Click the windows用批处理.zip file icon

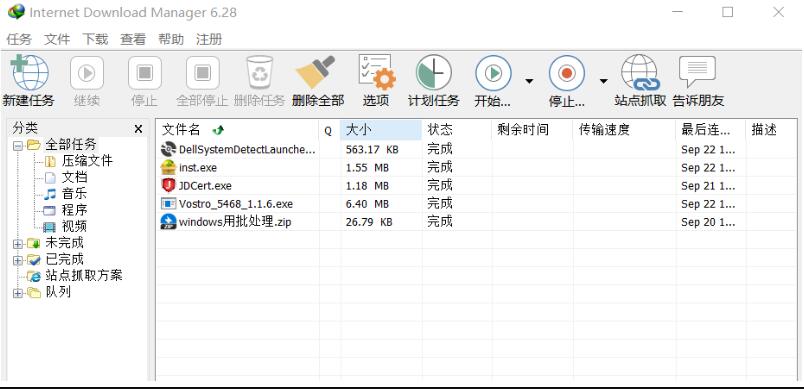(168, 222)
